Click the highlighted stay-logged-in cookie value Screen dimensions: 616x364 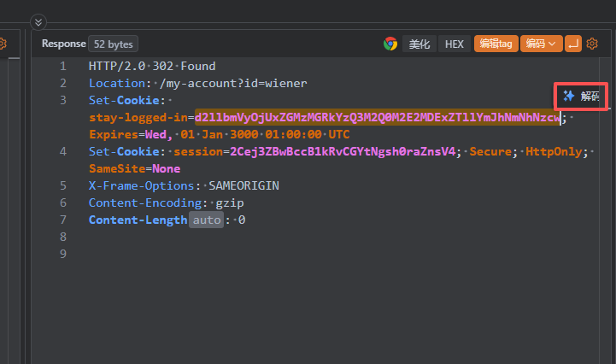[377, 118]
